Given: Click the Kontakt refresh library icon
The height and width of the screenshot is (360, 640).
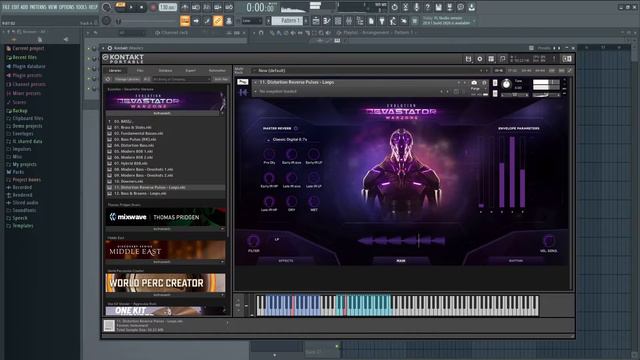Looking at the screenshot, I should [x=108, y=79].
